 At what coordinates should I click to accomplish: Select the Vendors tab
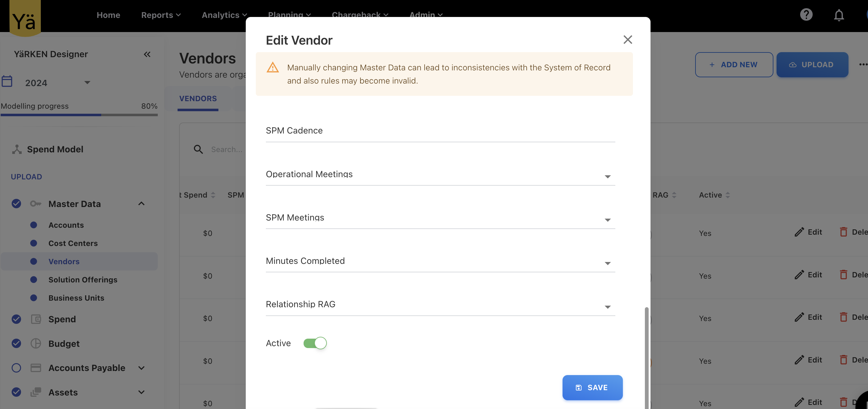point(198,99)
